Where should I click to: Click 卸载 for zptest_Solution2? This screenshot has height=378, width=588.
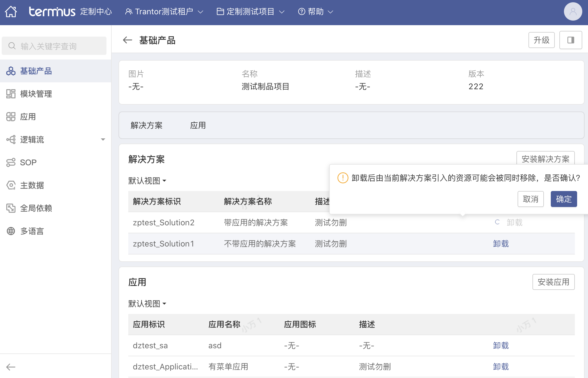click(514, 222)
